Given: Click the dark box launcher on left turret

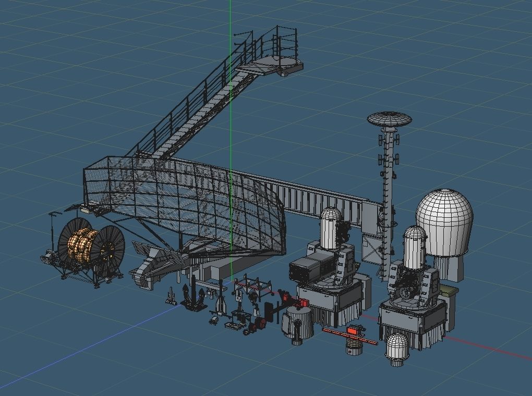Looking at the screenshot, I should tap(307, 266).
